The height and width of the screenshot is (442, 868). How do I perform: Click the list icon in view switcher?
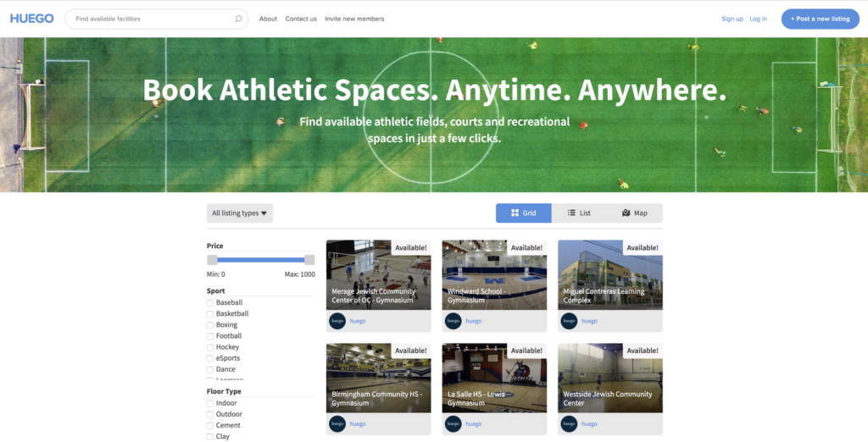tap(571, 213)
